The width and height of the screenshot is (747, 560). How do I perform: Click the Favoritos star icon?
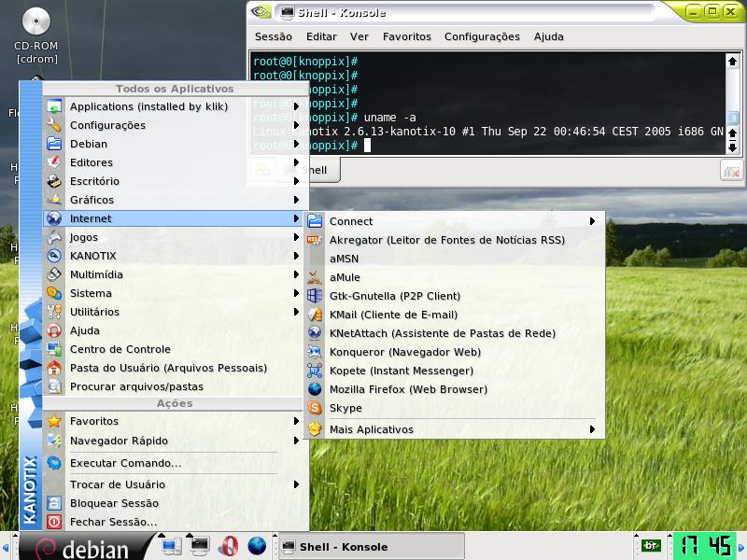click(54, 421)
